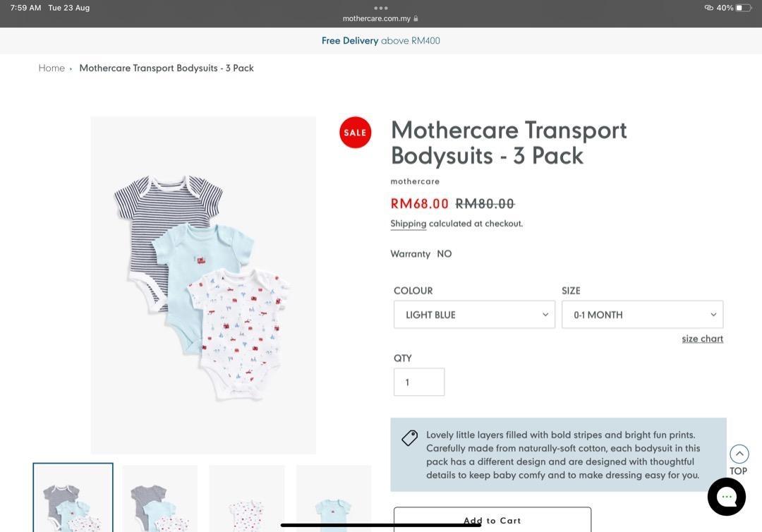Open the live chat bubble icon
762x532 pixels.
pos(726,497)
